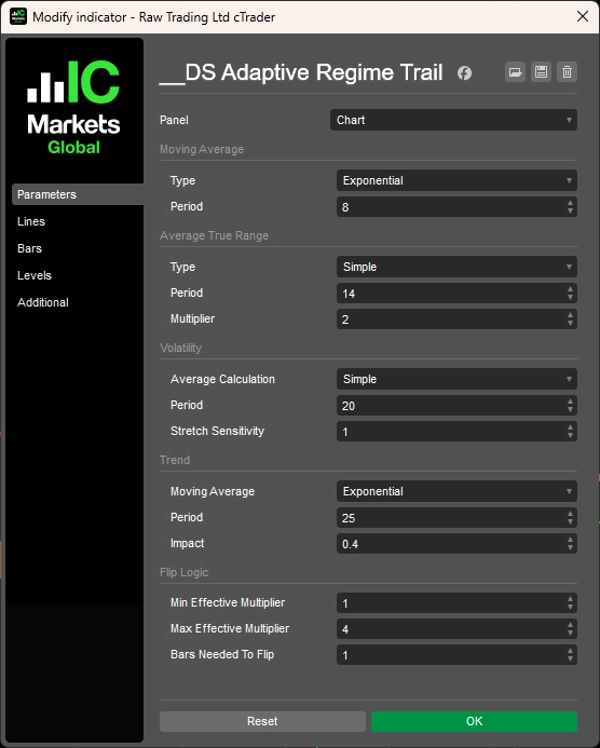Close the Modify indicator dialog

[x=582, y=17]
